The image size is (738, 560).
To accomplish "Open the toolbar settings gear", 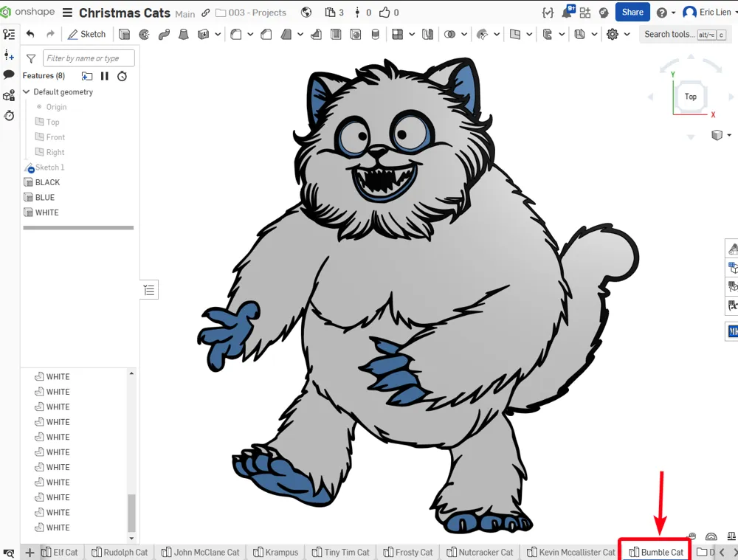I will (x=613, y=35).
